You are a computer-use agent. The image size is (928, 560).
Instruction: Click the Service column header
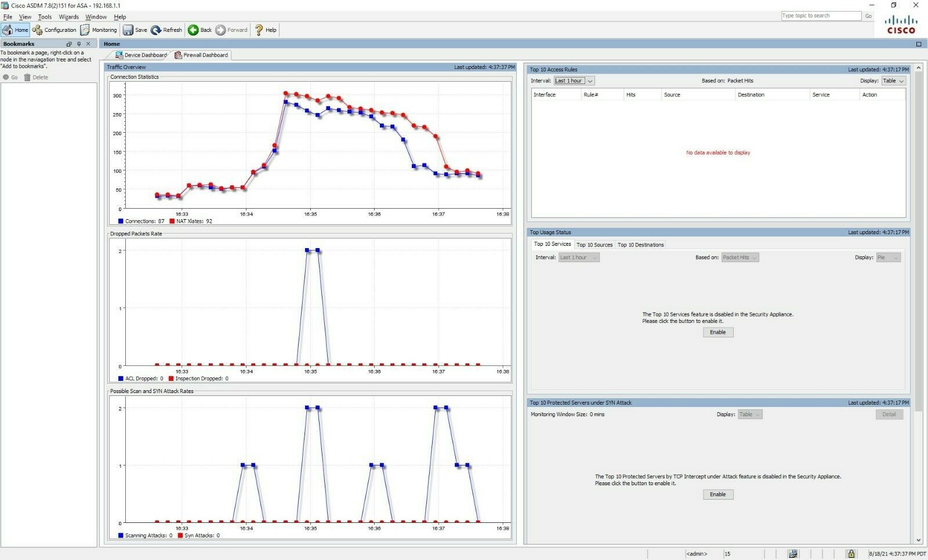click(834, 94)
